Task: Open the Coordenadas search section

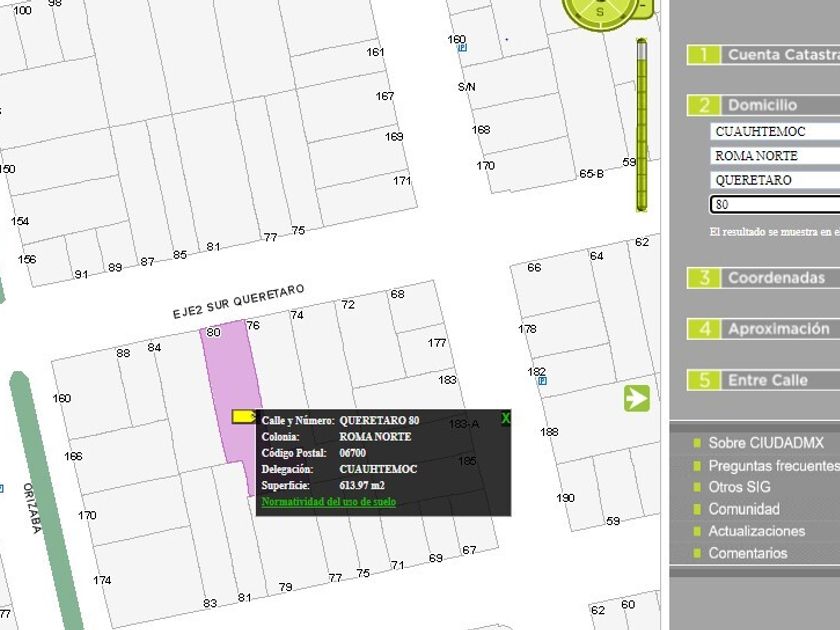Action: tap(763, 278)
